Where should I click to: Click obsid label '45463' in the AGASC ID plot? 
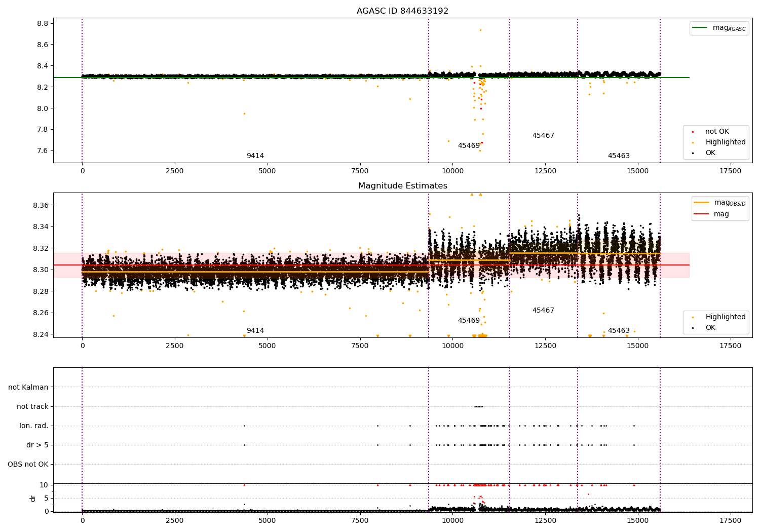click(619, 156)
